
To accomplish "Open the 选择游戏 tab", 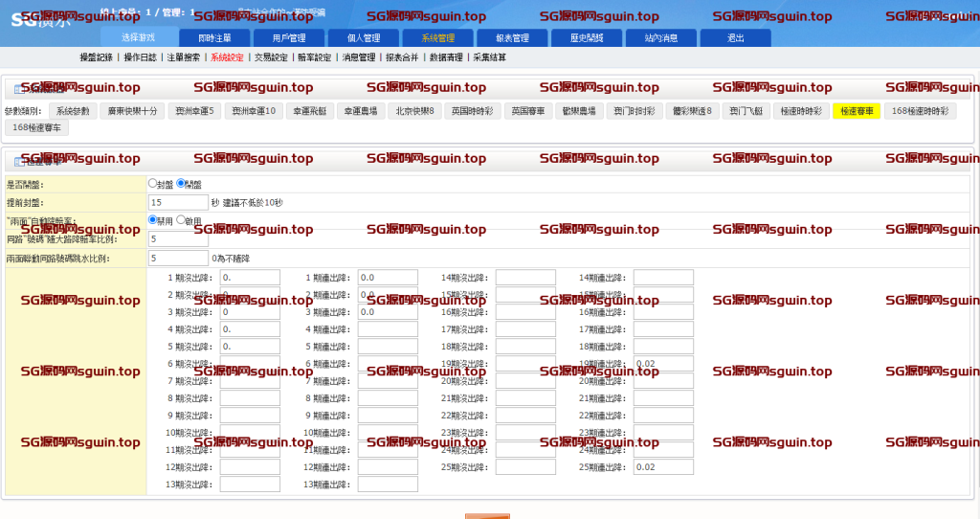I will pyautogui.click(x=138, y=37).
